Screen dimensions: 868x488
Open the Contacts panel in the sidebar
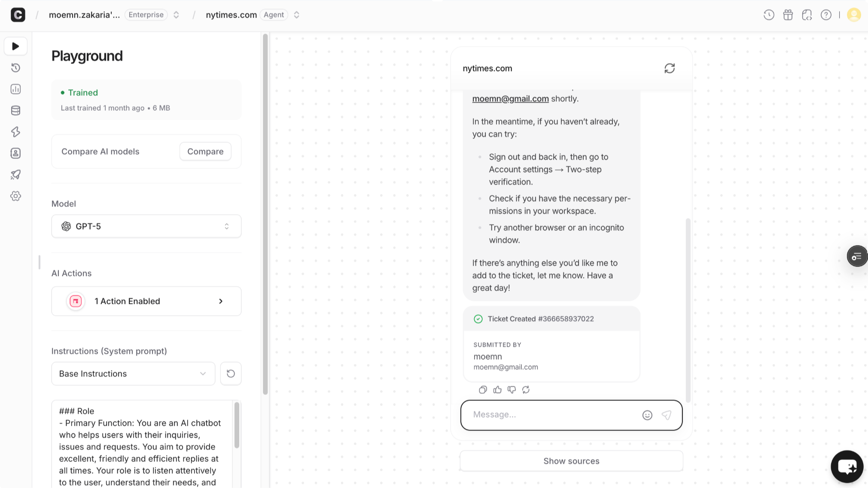[x=15, y=153]
